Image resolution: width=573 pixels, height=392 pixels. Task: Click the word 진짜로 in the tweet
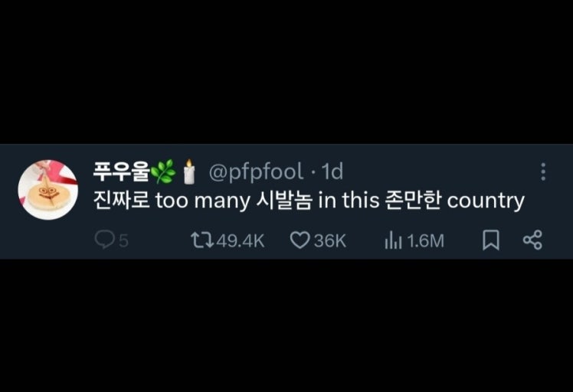[x=122, y=200]
